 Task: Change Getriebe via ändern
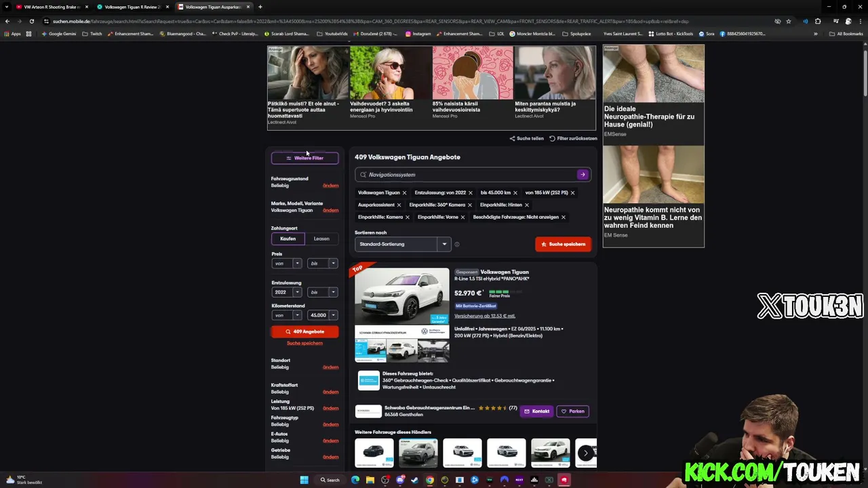pos(330,457)
